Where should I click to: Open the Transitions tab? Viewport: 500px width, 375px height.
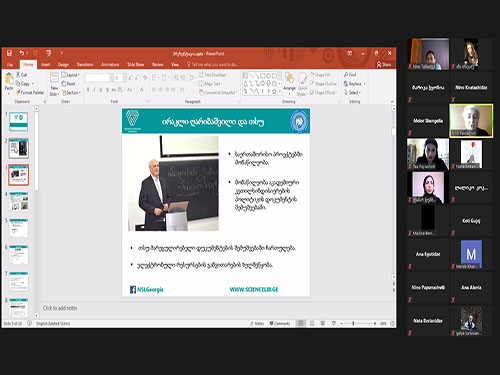coord(85,65)
